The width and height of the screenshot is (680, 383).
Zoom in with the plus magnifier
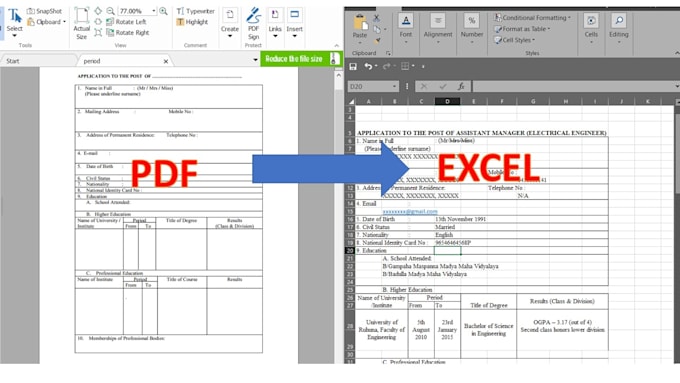point(163,11)
